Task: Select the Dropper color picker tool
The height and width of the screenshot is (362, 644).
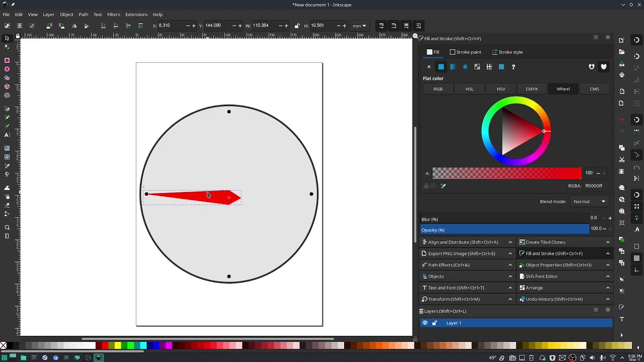Action: 7,165
